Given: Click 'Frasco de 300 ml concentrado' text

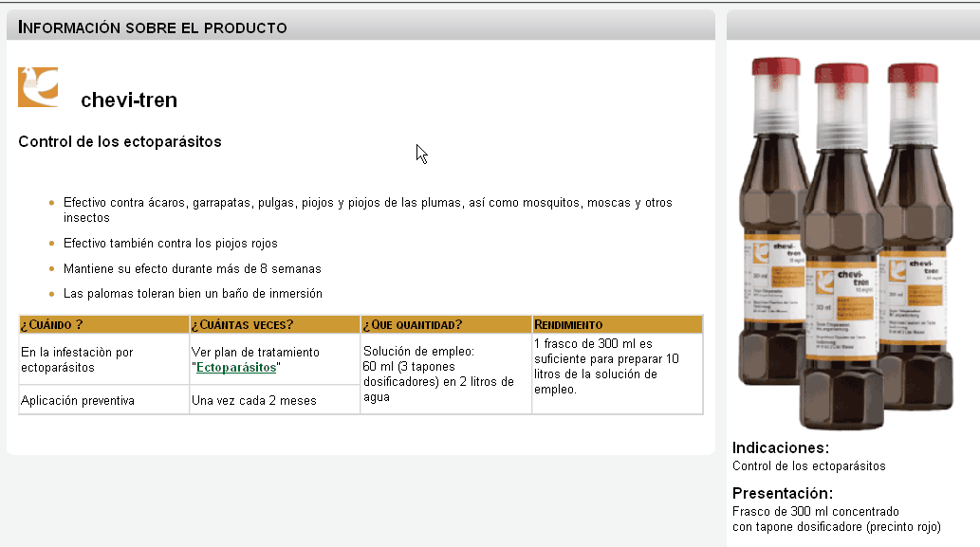Looking at the screenshot, I should [816, 511].
